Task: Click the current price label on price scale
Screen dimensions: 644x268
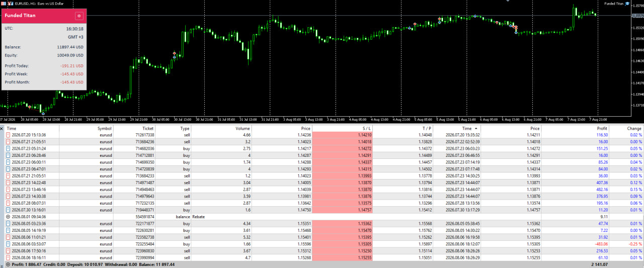Action: tap(637, 16)
